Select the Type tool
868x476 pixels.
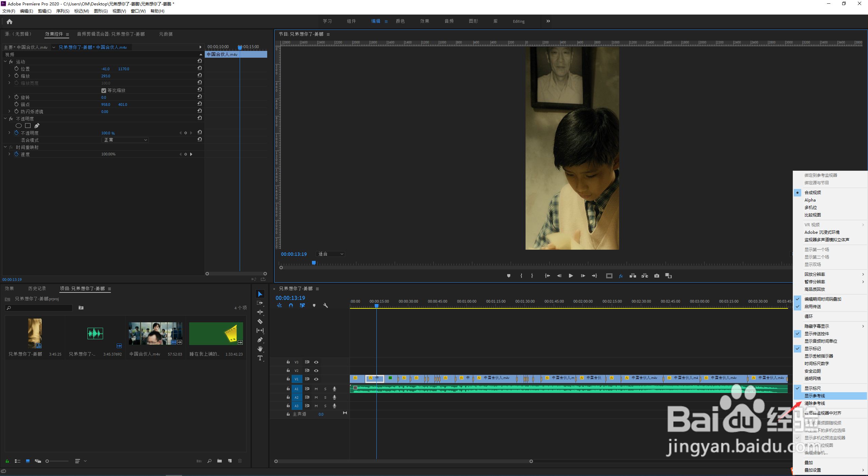[260, 358]
